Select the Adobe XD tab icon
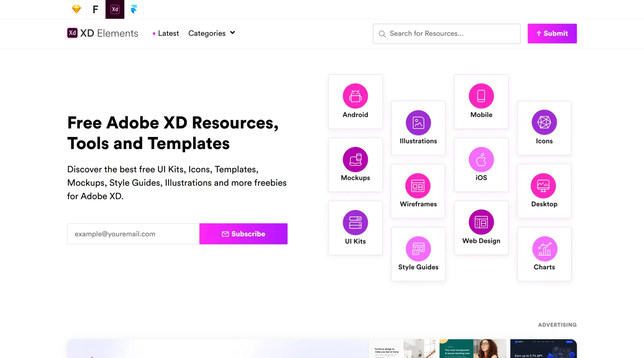The height and width of the screenshot is (358, 644). [115, 9]
